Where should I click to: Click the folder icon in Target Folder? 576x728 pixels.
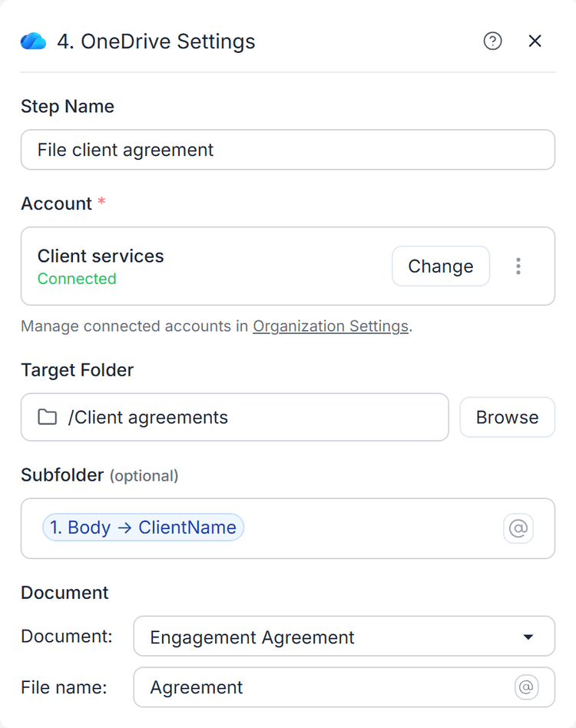48,417
